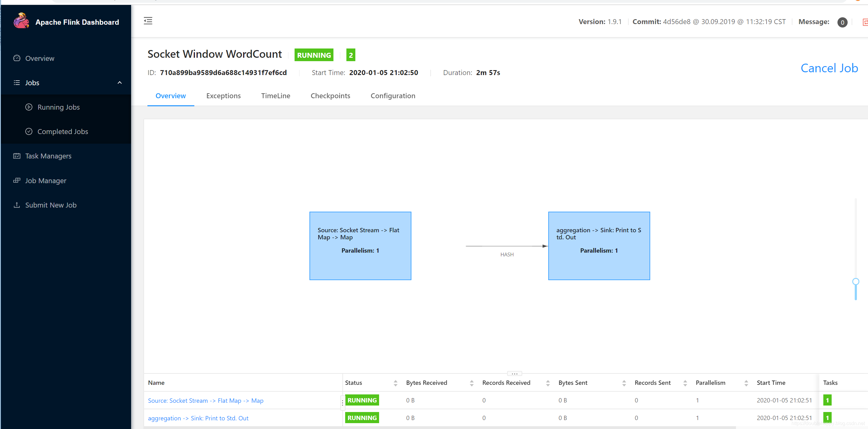Switch to the Exceptions tab
The height and width of the screenshot is (429, 868).
pos(223,96)
